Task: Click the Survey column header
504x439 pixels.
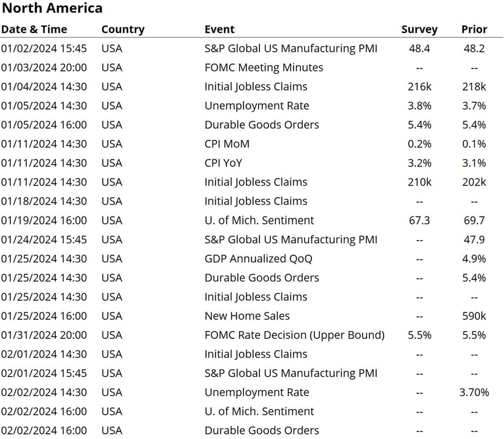Action: [x=419, y=30]
